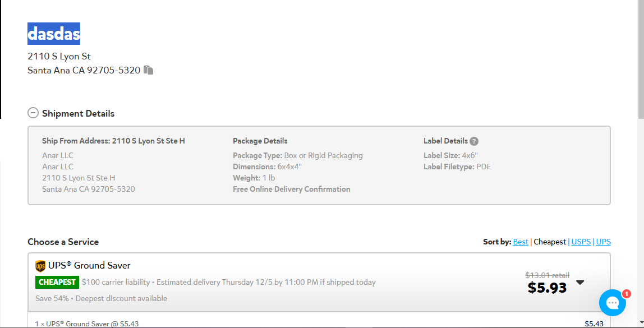Image resolution: width=644 pixels, height=328 pixels.
Task: Click the highlighted dasdas recipient name
Action: click(54, 34)
